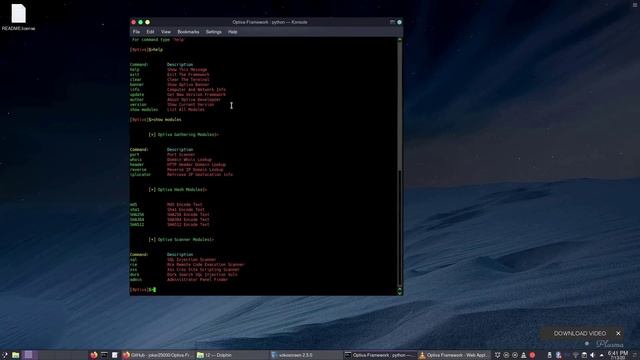Click 'SQL Injection Scanner' description text
The image size is (640, 360).
tap(191, 260)
